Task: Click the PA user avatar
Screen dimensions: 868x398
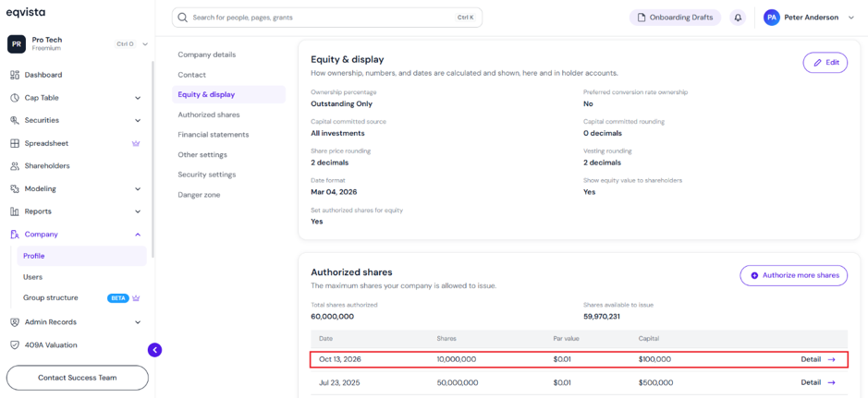Action: coord(772,18)
